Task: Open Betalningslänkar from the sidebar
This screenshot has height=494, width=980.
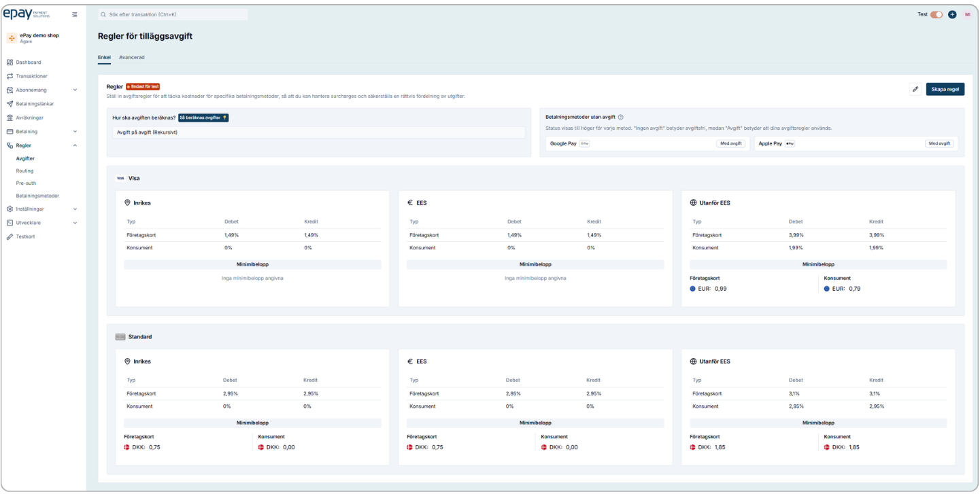Action: (35, 104)
